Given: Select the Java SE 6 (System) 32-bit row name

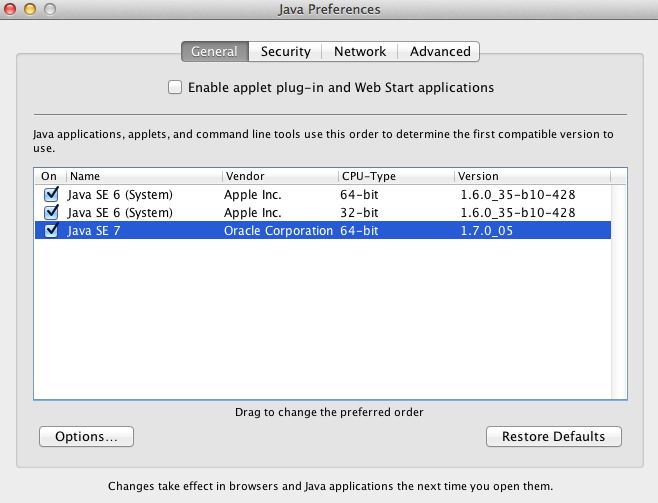Looking at the screenshot, I should click(120, 213).
